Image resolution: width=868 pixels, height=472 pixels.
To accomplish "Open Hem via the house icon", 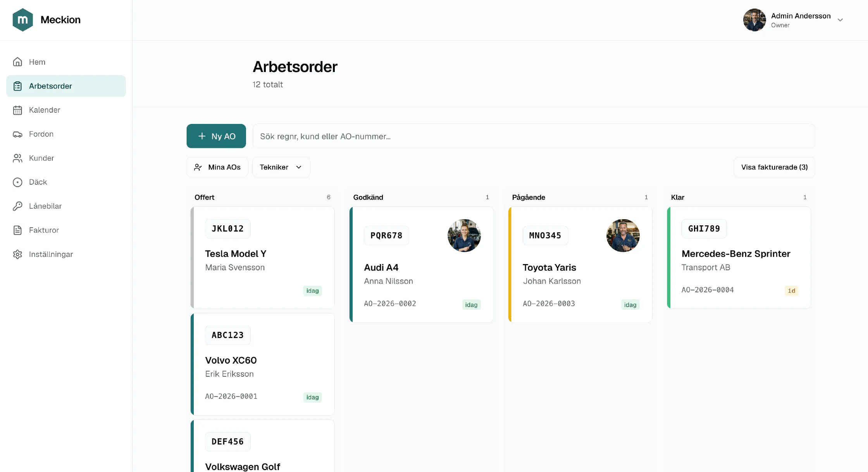I will click(x=17, y=62).
